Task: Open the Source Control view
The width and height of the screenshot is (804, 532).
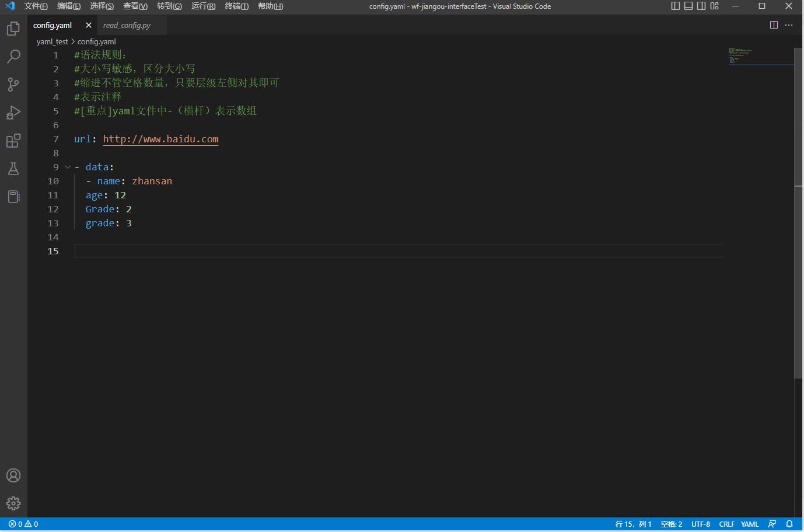Action: point(13,85)
